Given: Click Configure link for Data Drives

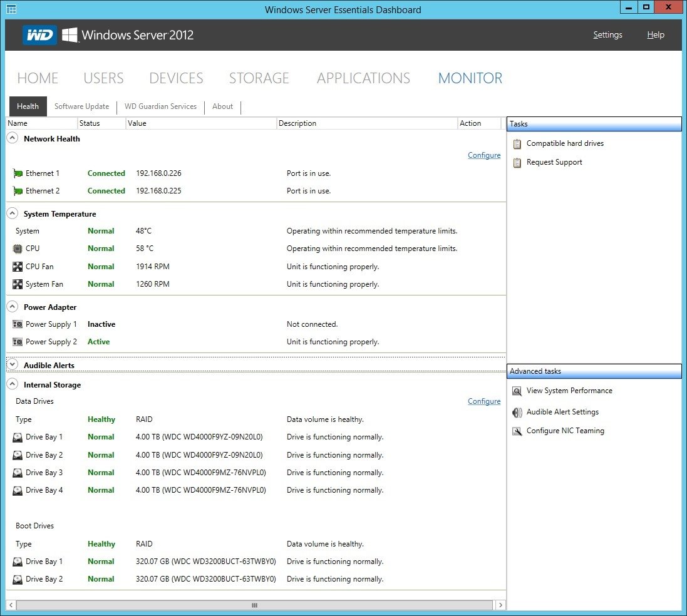Looking at the screenshot, I should pos(484,401).
